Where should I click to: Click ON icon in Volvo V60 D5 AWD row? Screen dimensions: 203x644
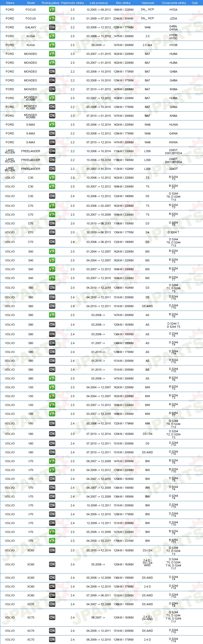[52, 452]
